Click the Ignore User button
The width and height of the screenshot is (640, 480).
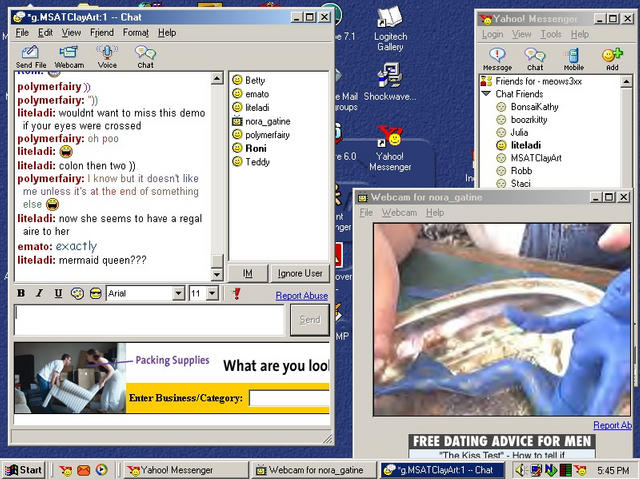(300, 273)
